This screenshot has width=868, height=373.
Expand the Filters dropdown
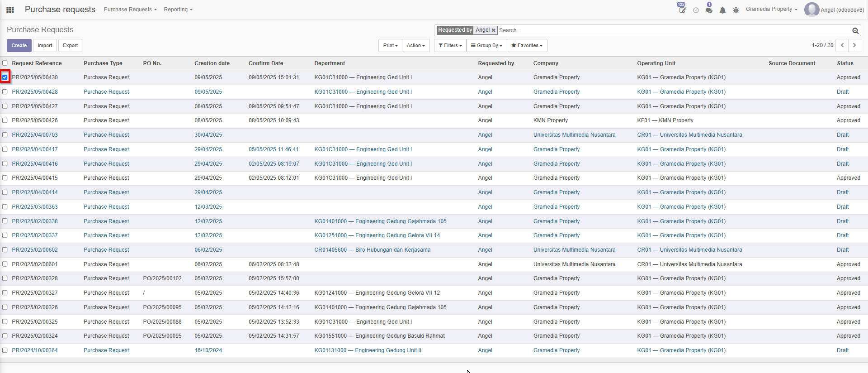point(450,45)
